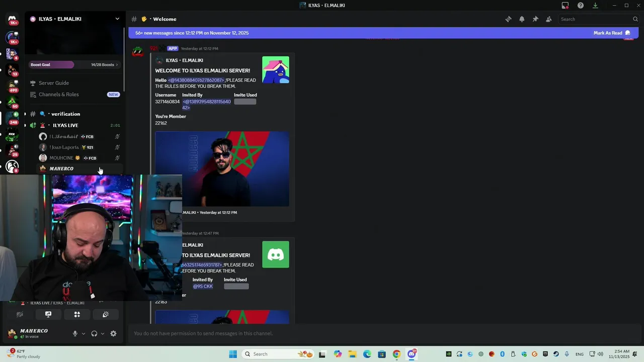Viewport: 644px width, 362px height.
Task: Open File Explorer from taskbar
Action: (x=352, y=354)
